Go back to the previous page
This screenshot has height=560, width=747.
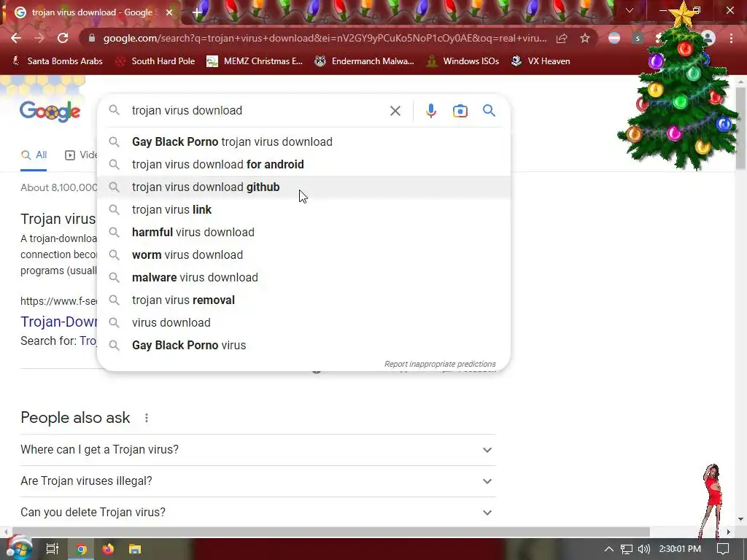pos(16,38)
